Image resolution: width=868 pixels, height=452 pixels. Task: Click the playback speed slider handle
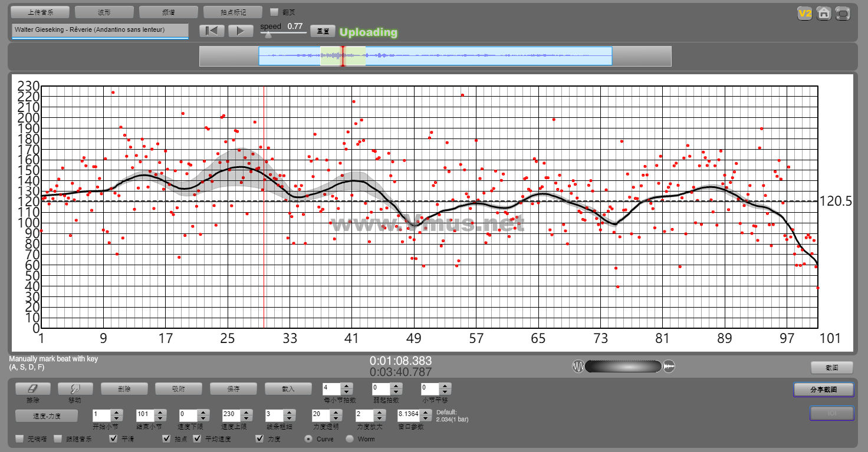268,34
